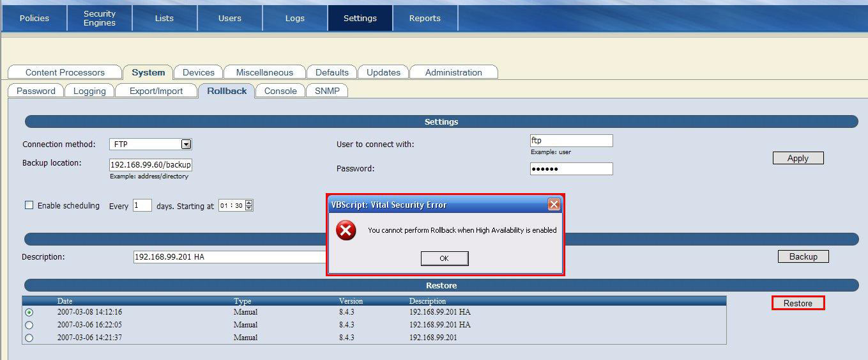Click OK in the error dialog

point(445,258)
